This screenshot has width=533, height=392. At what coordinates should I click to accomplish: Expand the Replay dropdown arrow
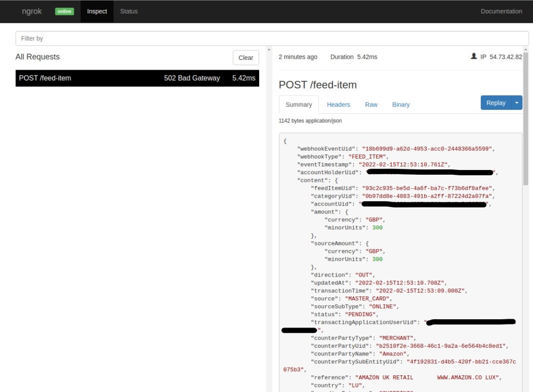coord(517,103)
